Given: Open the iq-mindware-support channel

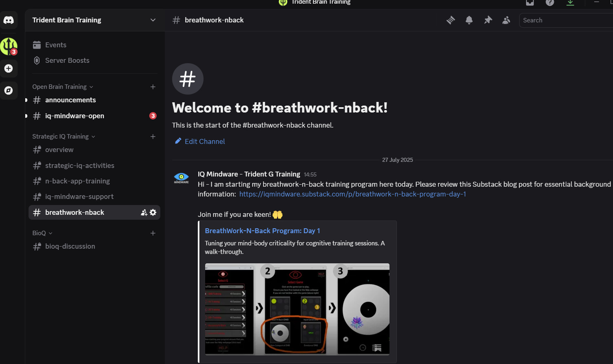Looking at the screenshot, I should 94,196.
